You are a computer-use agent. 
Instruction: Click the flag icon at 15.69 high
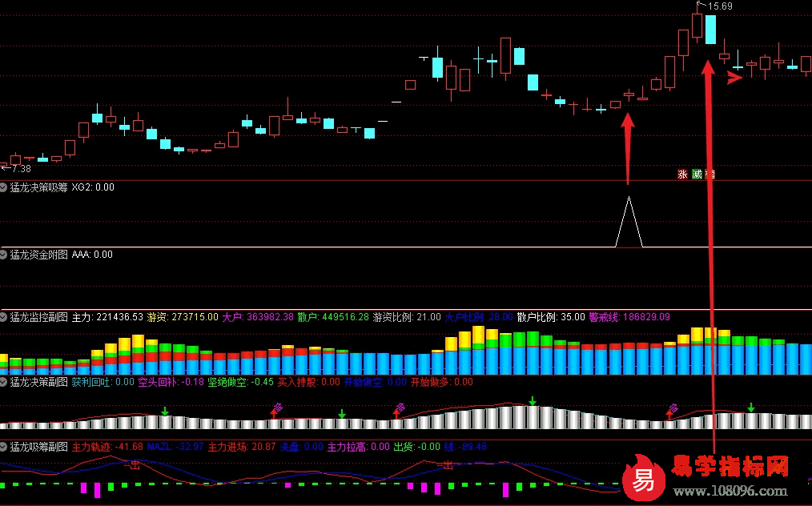click(x=699, y=6)
